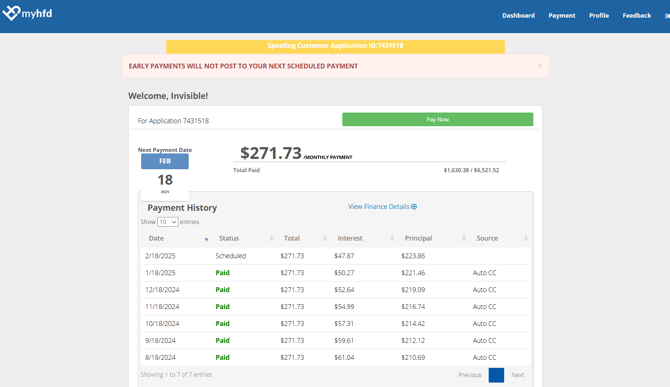
Task: Open the Dashboard menu item
Action: click(518, 15)
